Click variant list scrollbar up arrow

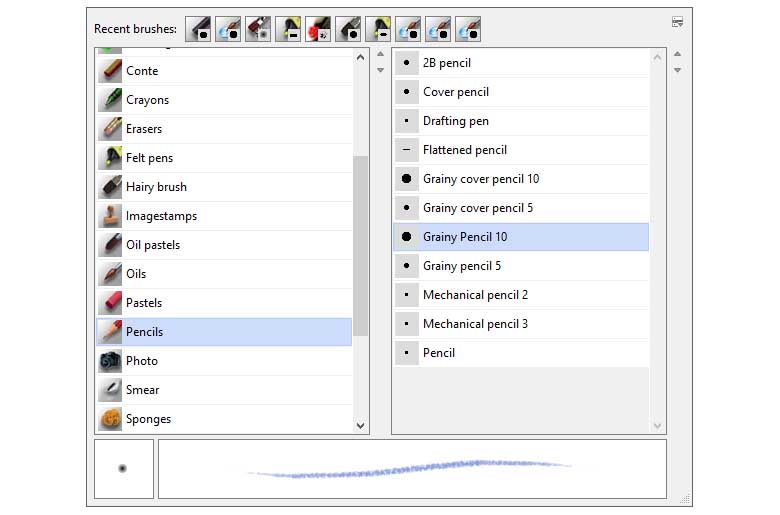[x=657, y=57]
